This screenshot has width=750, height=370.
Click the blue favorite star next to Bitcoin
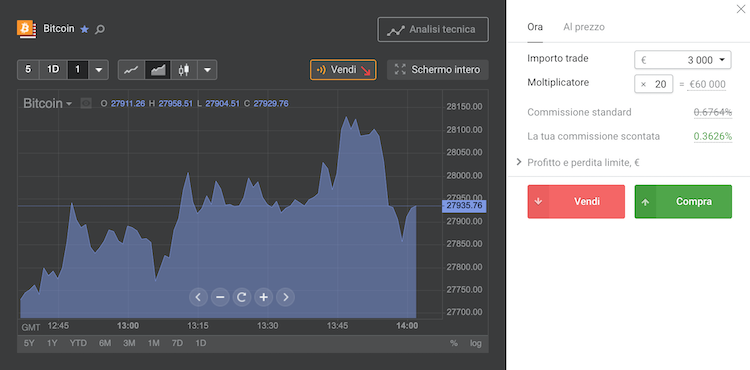85,29
